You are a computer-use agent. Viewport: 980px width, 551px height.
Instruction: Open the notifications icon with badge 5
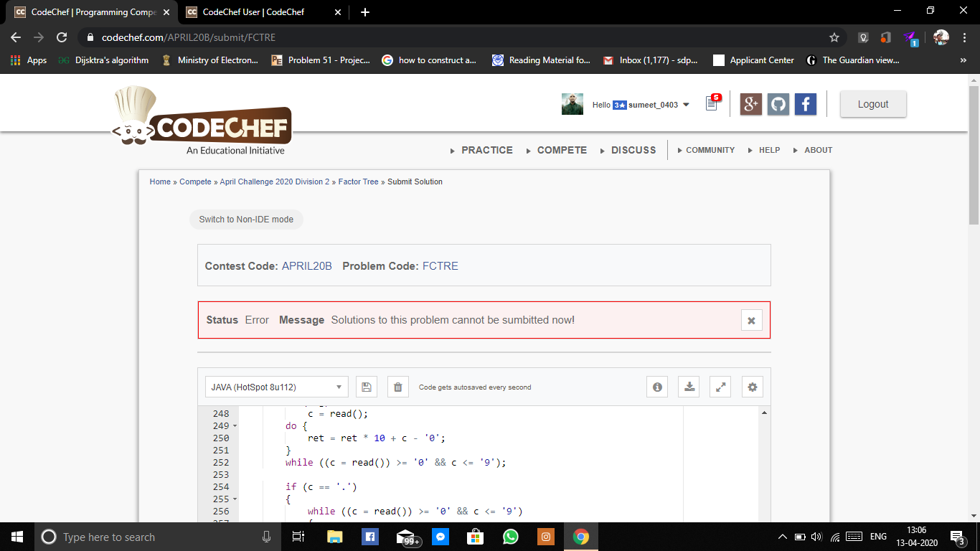point(712,103)
